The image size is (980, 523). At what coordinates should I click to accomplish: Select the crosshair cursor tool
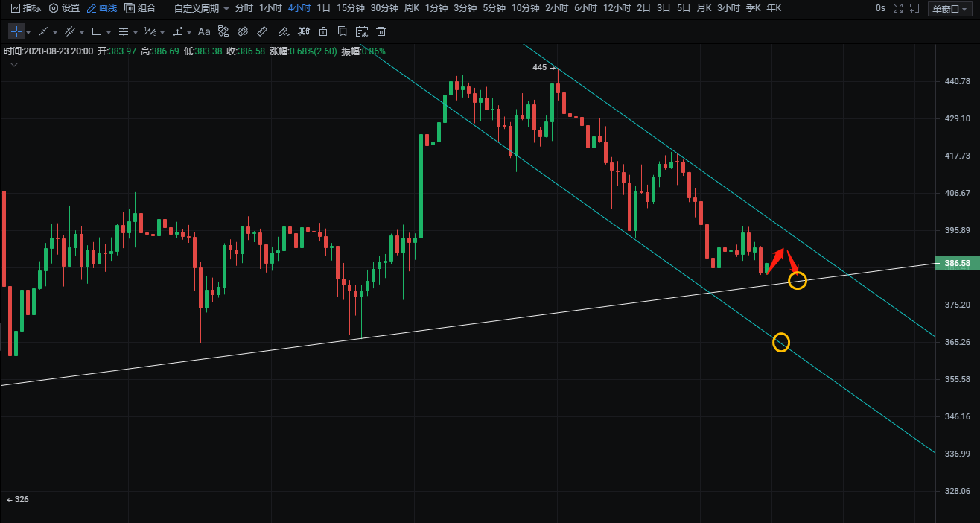pyautogui.click(x=16, y=32)
